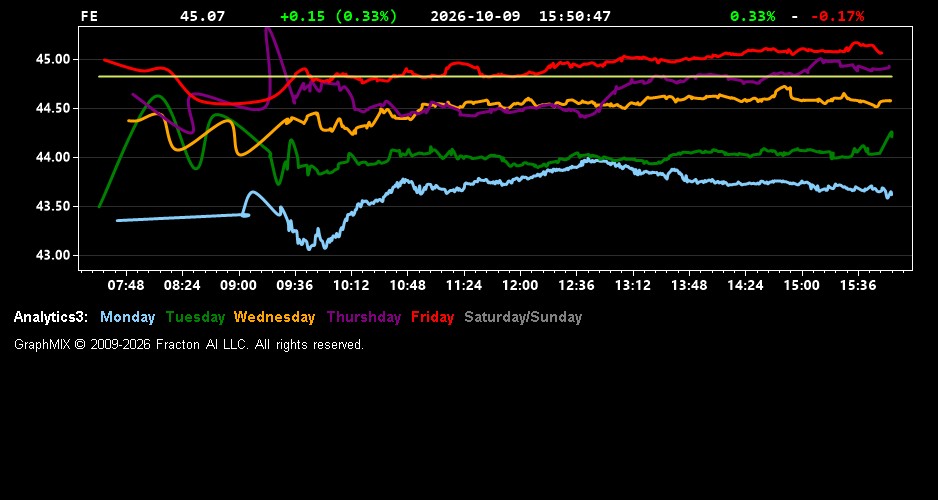Click the Analytics3 label
Viewport: 938px width, 500px height.
[x=51, y=318]
